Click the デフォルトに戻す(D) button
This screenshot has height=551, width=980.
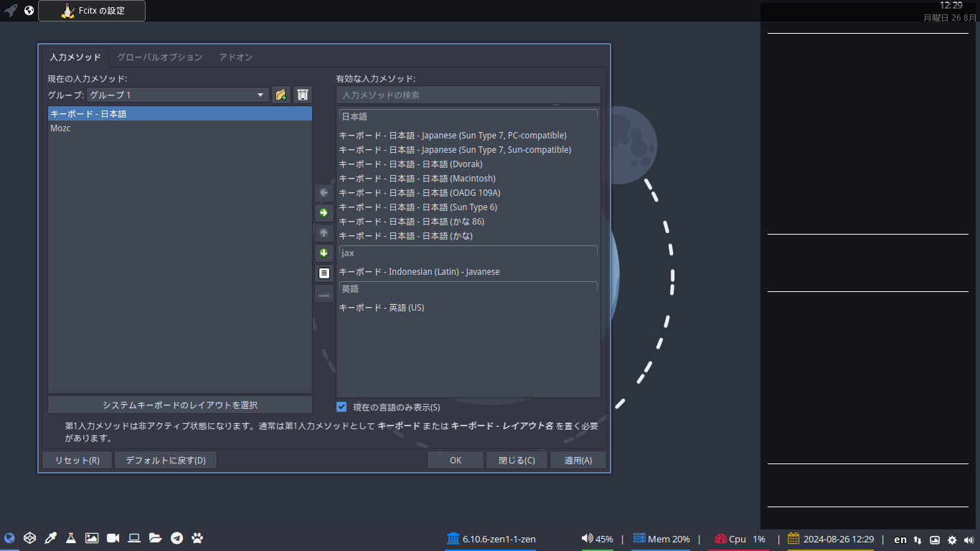[x=166, y=460]
